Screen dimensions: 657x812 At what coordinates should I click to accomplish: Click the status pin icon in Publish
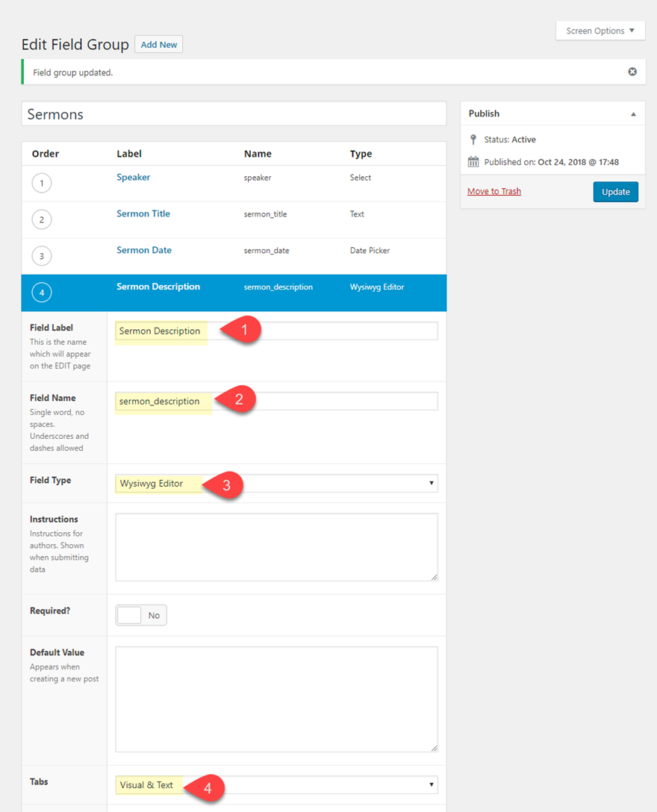(x=473, y=140)
